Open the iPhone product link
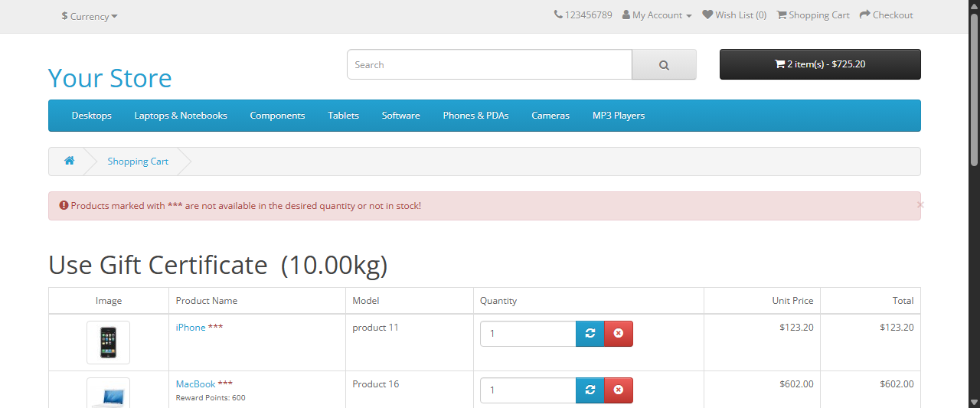Screen dimensions: 980x408 pos(191,328)
